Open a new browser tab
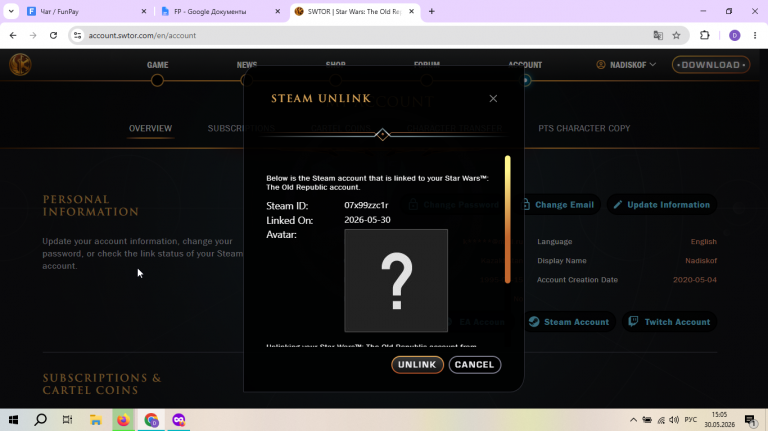The height and width of the screenshot is (431, 768). [x=432, y=11]
